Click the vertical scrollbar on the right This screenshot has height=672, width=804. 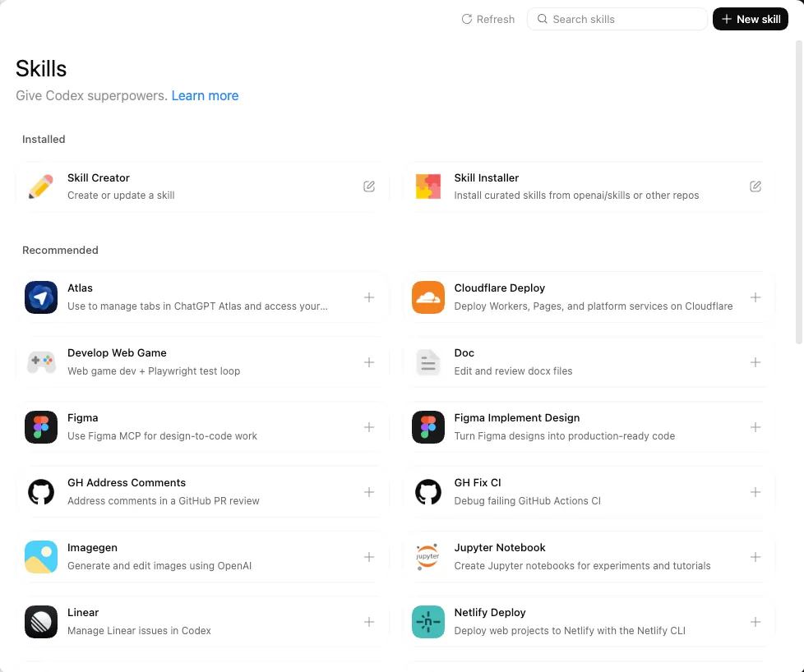pyautogui.click(x=799, y=189)
